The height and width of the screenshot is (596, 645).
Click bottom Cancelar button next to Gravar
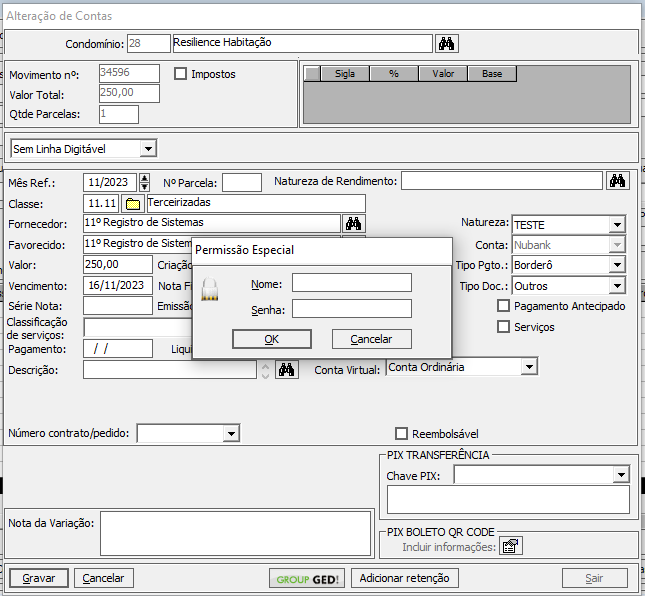point(104,578)
